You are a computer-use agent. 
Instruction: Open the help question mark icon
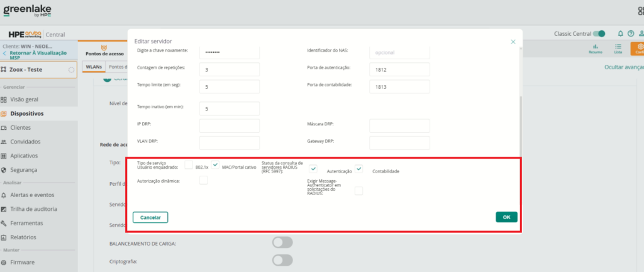click(631, 34)
